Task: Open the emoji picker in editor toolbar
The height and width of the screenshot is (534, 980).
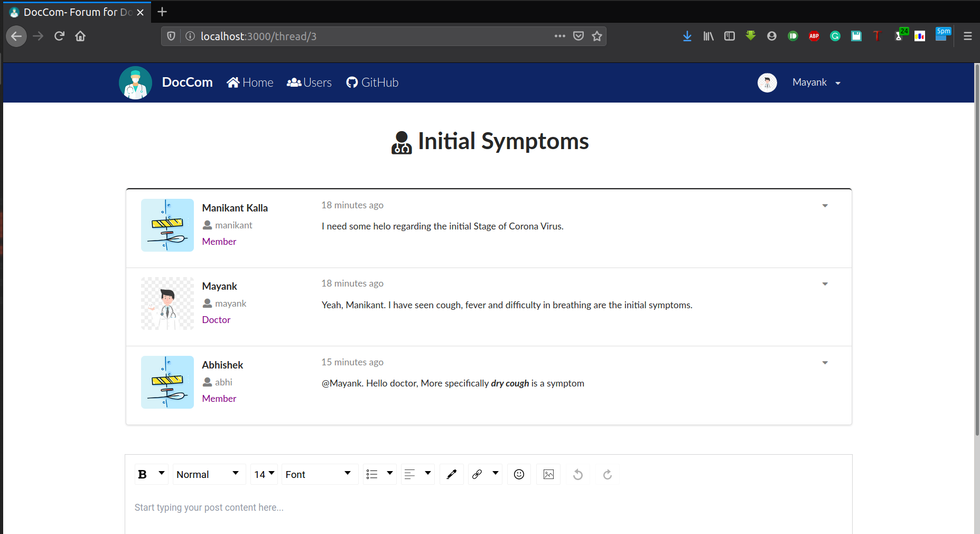Action: tap(519, 474)
